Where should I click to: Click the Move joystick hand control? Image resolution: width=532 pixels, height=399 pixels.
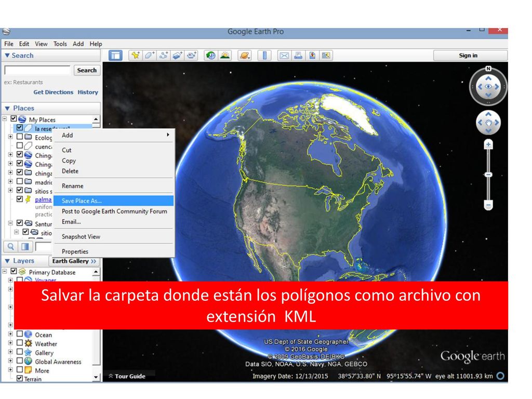click(x=488, y=123)
